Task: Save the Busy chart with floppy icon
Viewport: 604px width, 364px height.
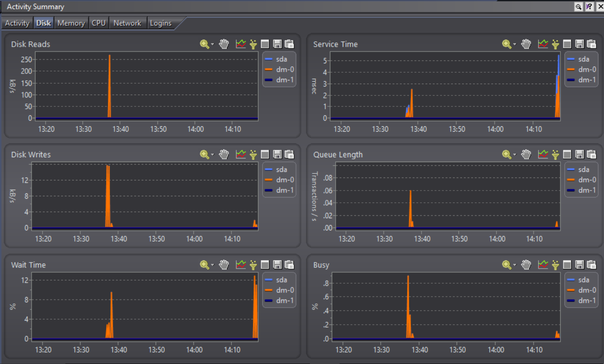Action: 580,265
